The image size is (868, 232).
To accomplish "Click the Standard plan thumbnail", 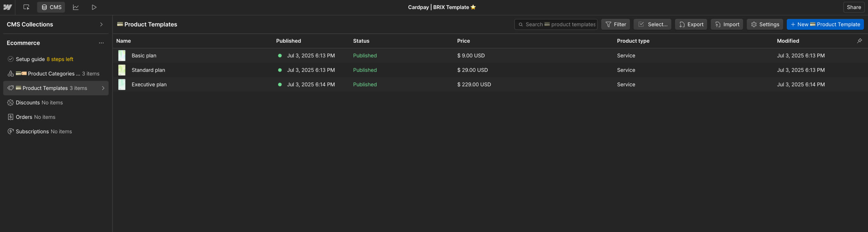I will [122, 70].
